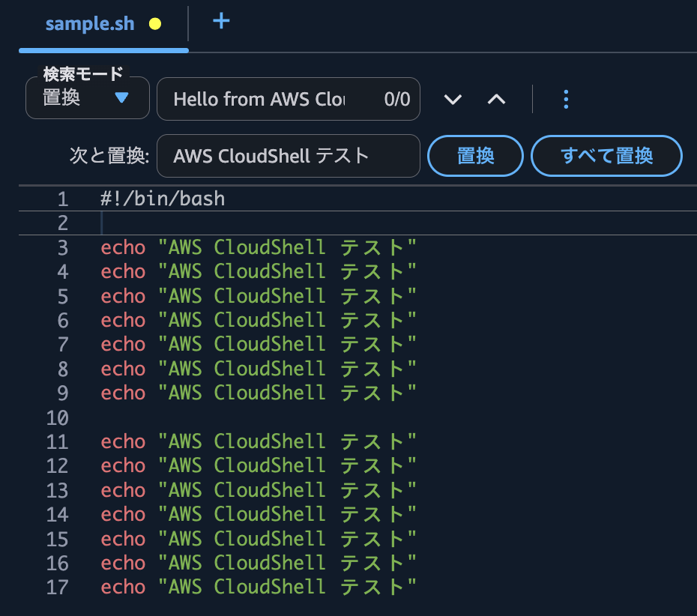The width and height of the screenshot is (697, 616).
Task: Click the 置換 button
Action: (x=475, y=156)
